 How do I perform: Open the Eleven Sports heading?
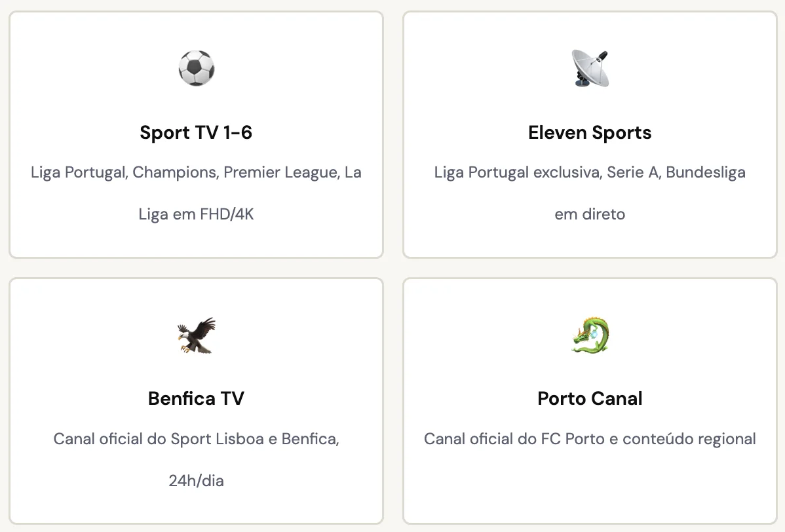[x=590, y=133]
